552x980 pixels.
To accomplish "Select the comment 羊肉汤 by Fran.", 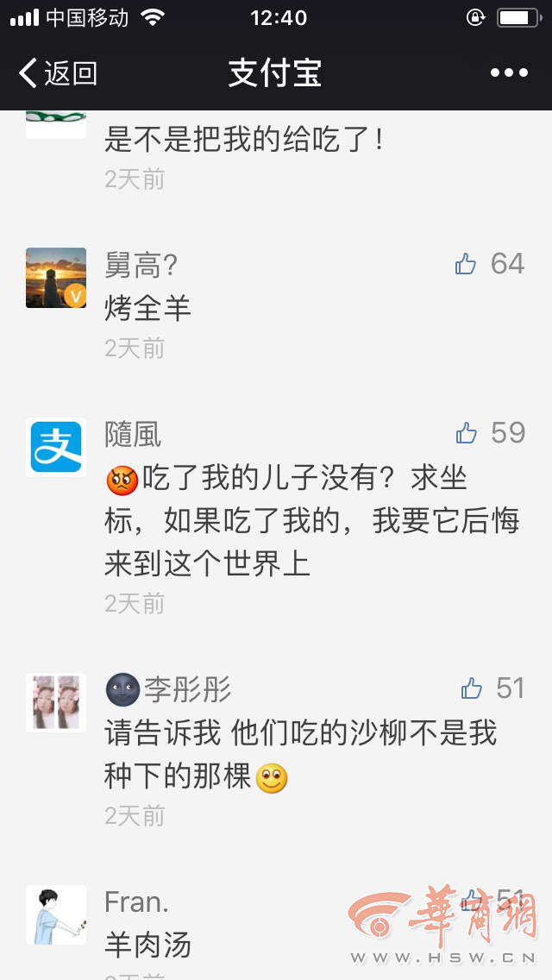I will (x=147, y=945).
